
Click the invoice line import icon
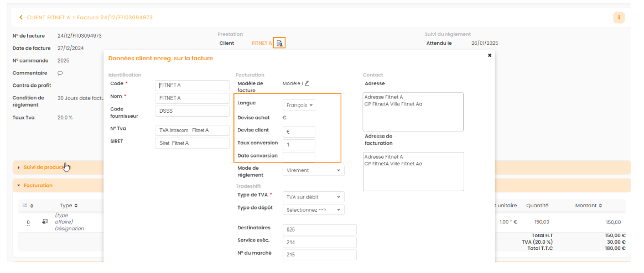45,222
